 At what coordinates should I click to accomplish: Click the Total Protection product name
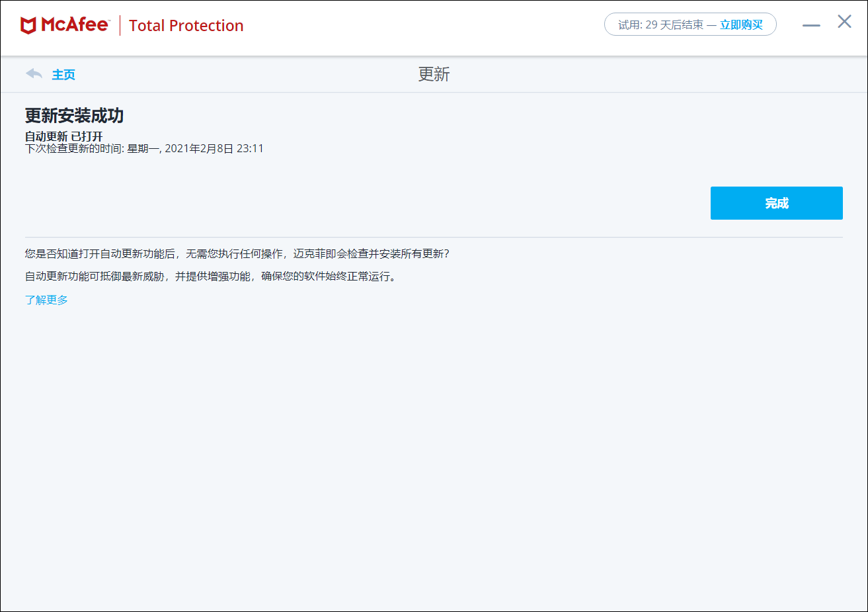(x=186, y=26)
